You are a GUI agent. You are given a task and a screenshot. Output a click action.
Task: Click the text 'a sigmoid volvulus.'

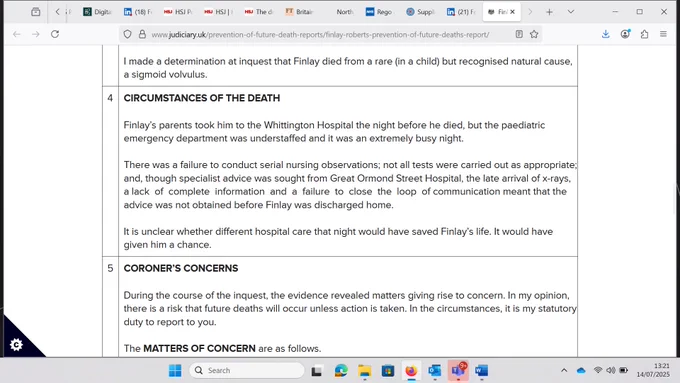pyautogui.click(x=165, y=75)
